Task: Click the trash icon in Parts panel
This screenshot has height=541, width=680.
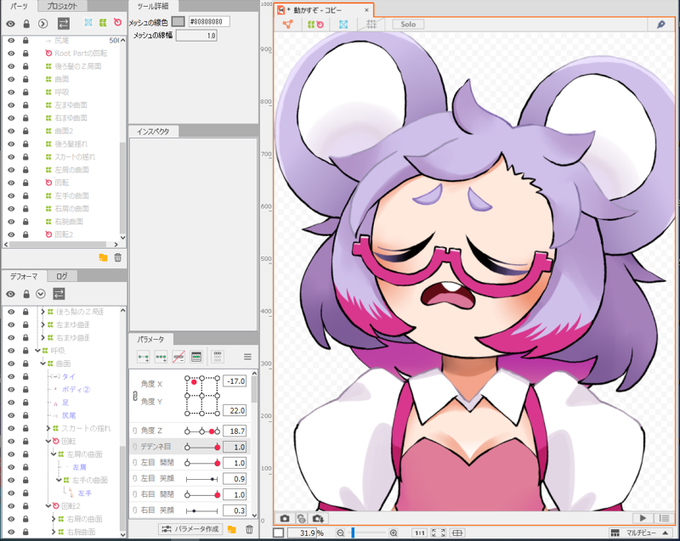Action: click(x=118, y=257)
